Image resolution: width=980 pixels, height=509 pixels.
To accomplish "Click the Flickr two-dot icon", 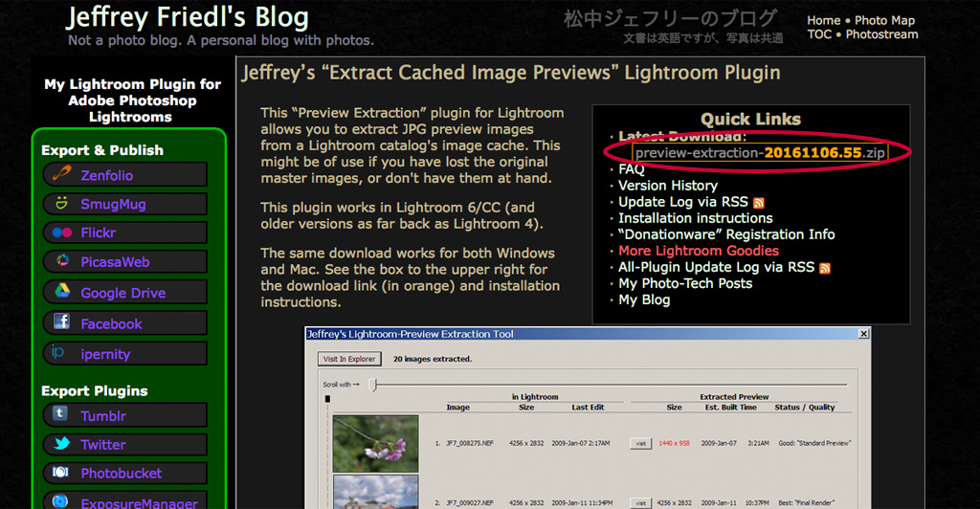I will [x=62, y=232].
